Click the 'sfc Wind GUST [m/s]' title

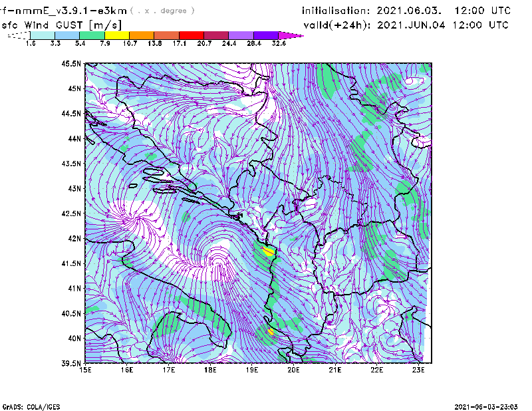coord(62,25)
